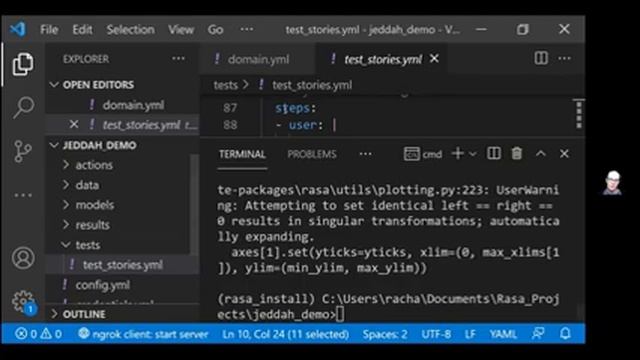640x360 pixels.
Task: Switch to the Terminal panel tab
Action: [x=242, y=154]
